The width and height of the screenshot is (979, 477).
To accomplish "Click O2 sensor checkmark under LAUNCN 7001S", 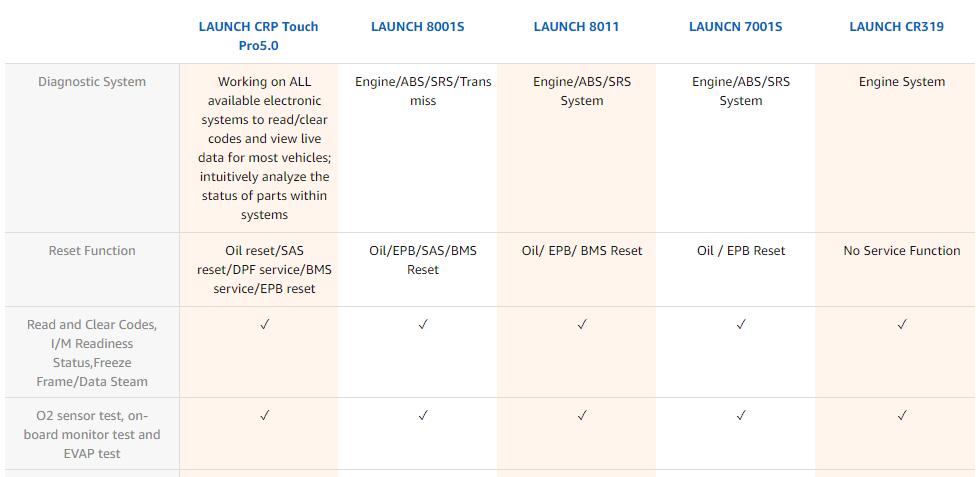I will click(x=741, y=415).
